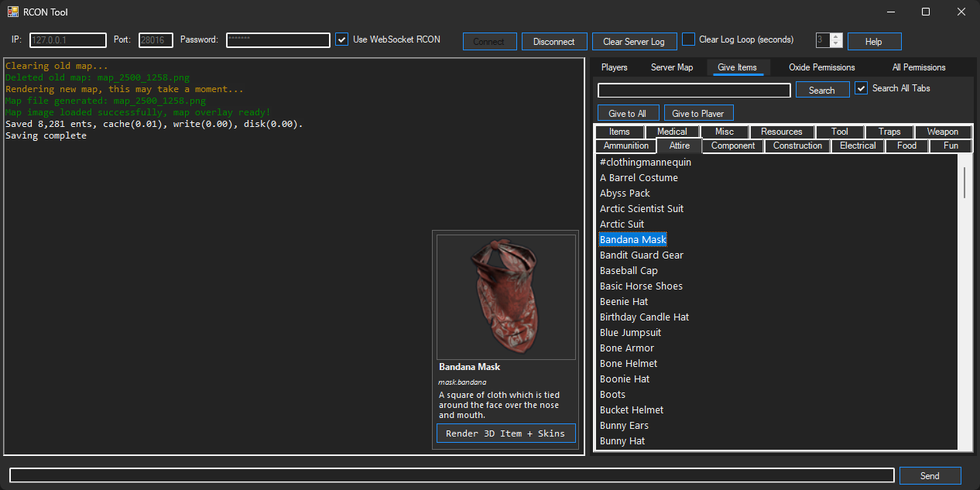Click inside the command input at the bottom
Viewport: 980px width, 490px height.
449,475
